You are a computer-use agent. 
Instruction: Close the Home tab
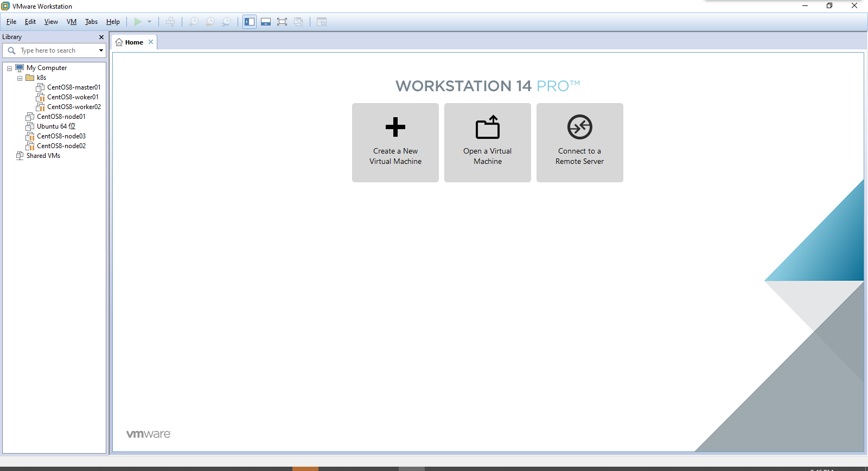pyautogui.click(x=151, y=42)
